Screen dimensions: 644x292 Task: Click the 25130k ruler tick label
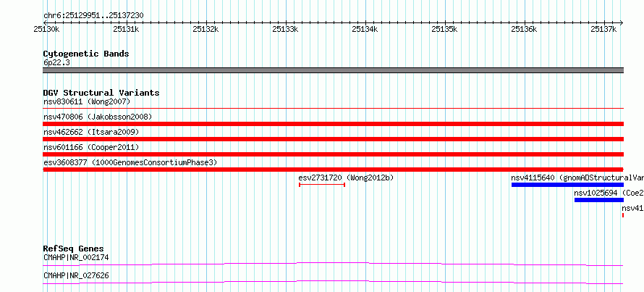[x=47, y=29]
